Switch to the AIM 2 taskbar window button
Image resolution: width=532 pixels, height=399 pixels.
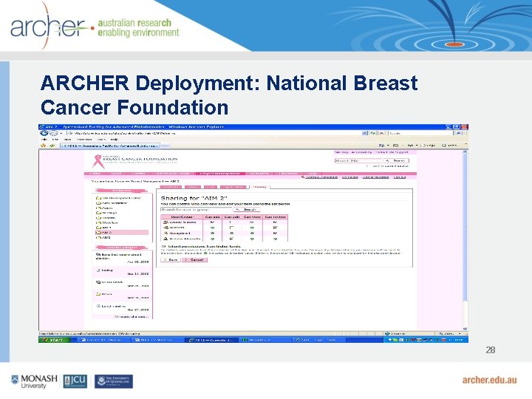coord(211,340)
